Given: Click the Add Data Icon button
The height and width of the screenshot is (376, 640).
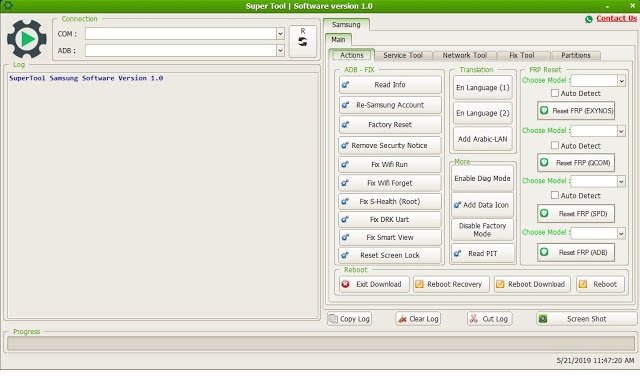Looking at the screenshot, I should point(482,205).
